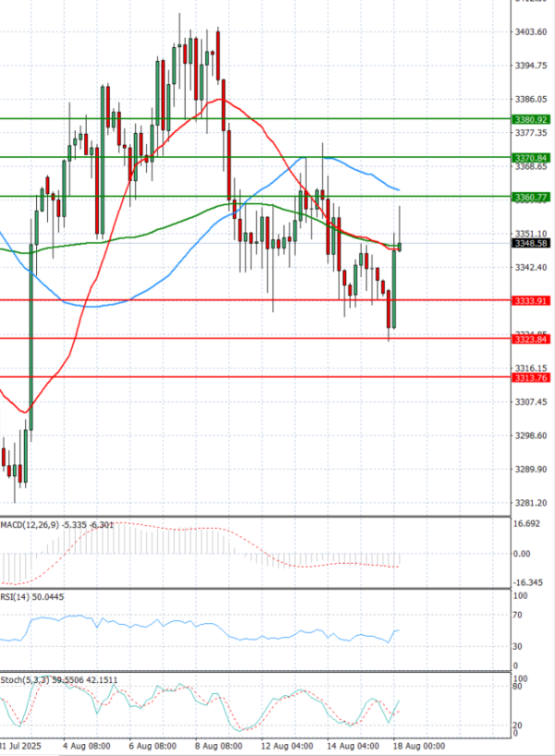555x756 pixels.
Task: Click the 12 Aug 04:00 time label
Action: [x=287, y=746]
